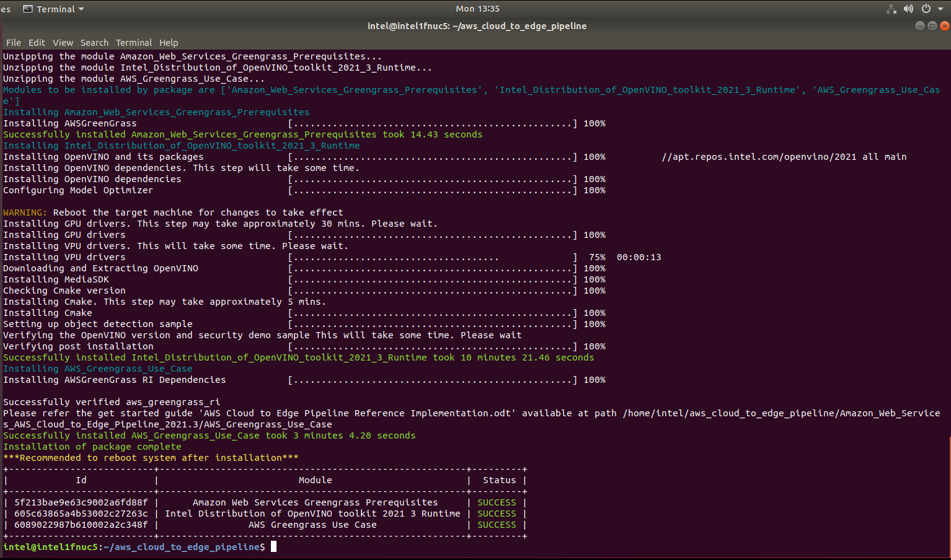Open the Help menu
This screenshot has width=951, height=560.
(x=169, y=43)
